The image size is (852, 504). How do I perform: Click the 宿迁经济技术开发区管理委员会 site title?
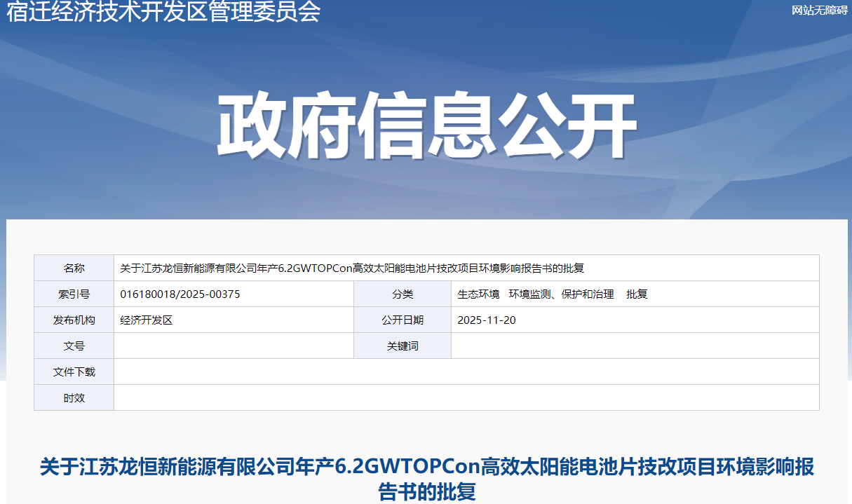(163, 12)
